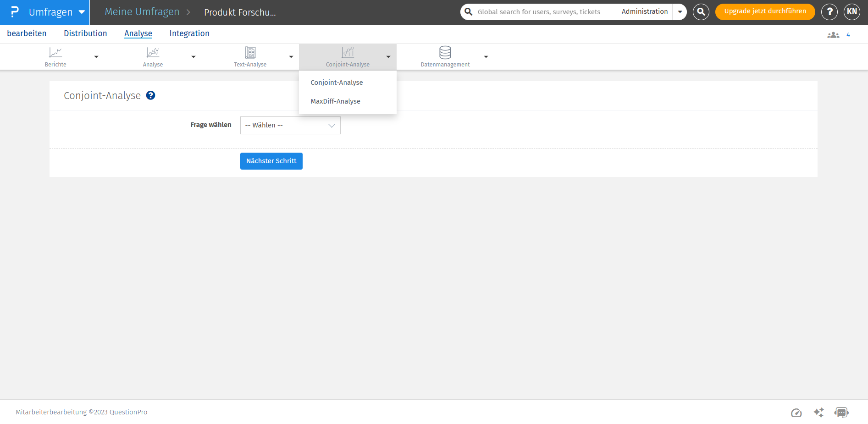Click the Frage wählen label
The height and width of the screenshot is (424, 868).
click(x=211, y=125)
